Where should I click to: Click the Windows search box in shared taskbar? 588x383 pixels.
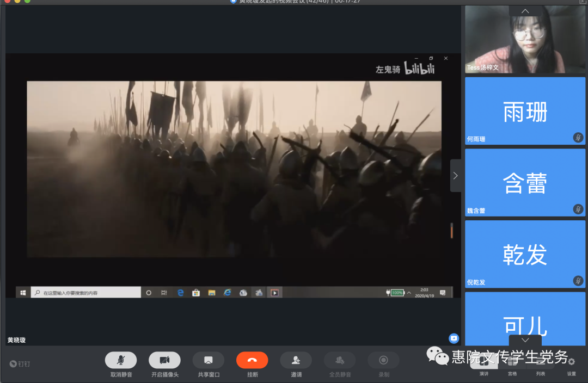tap(86, 293)
